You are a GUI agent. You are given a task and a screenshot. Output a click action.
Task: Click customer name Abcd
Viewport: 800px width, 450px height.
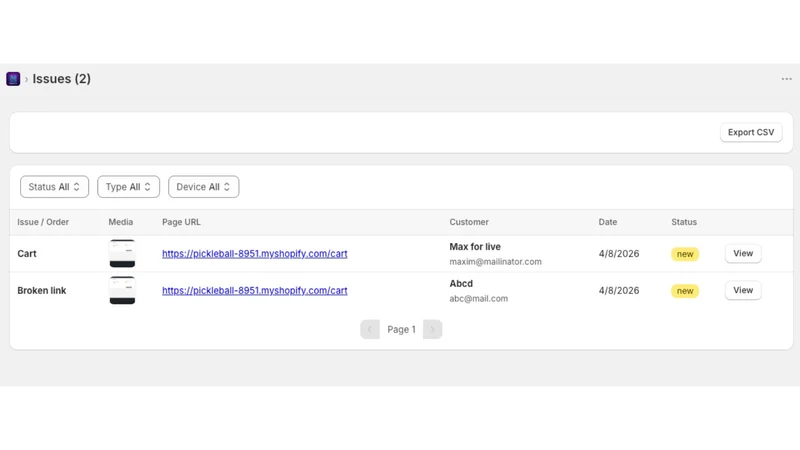[x=461, y=284]
